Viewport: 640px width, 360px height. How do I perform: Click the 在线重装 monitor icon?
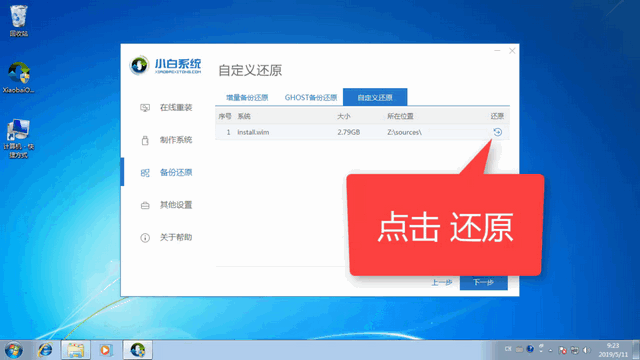145,108
